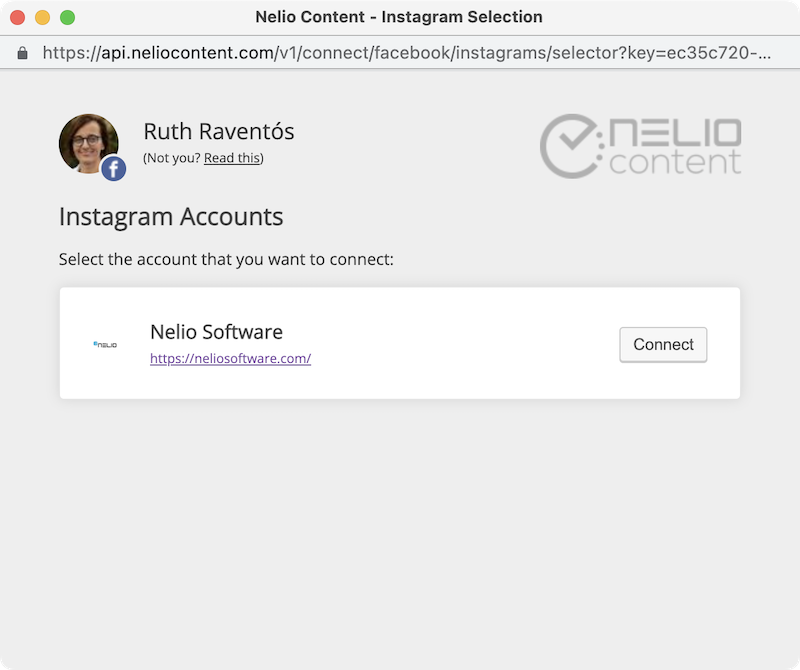Image resolution: width=800 pixels, height=670 pixels.
Task: Click the 'Instagram Accounts' heading
Action: coord(171,217)
